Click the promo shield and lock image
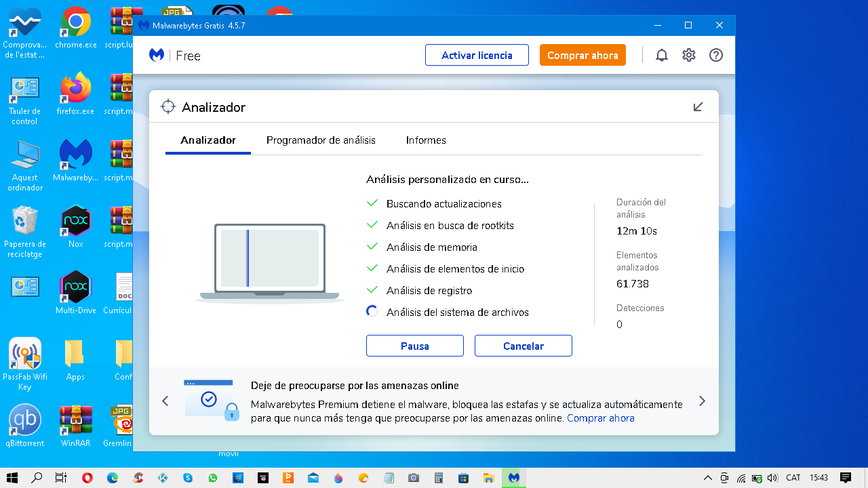Viewport: 868px width, 488px height. (x=212, y=401)
